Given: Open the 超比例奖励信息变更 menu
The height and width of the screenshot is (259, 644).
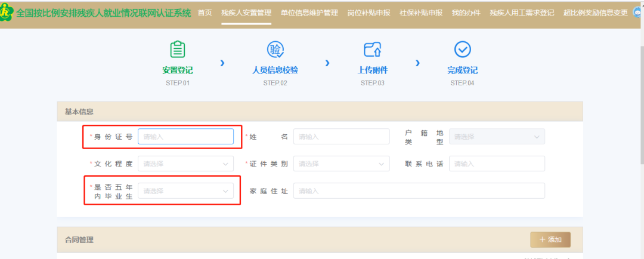Looking at the screenshot, I should (596, 13).
